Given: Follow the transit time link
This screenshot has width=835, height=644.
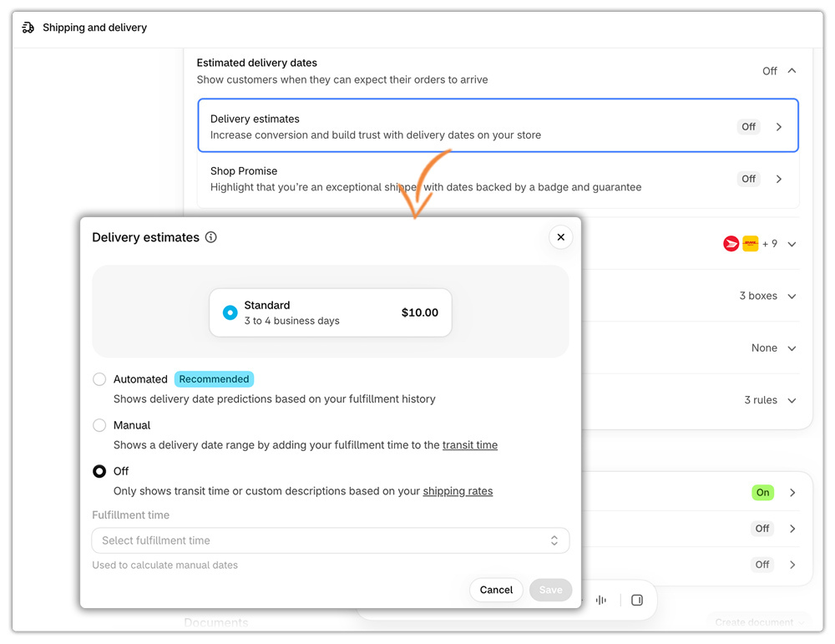Looking at the screenshot, I should click(469, 445).
